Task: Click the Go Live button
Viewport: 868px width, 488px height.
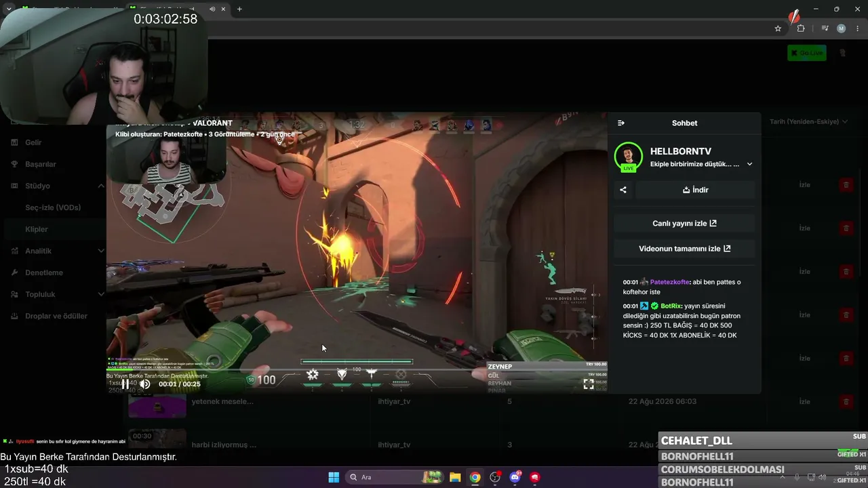Action: click(806, 53)
